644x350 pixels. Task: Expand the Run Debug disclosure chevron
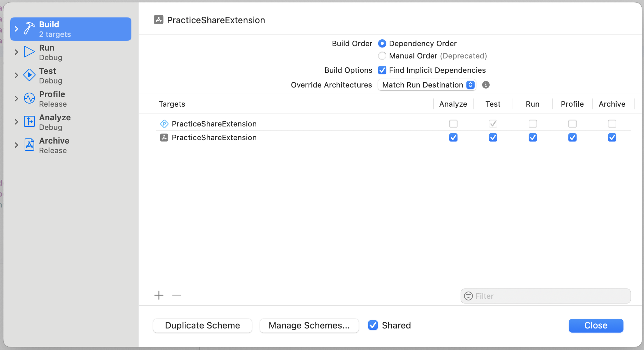(x=16, y=52)
